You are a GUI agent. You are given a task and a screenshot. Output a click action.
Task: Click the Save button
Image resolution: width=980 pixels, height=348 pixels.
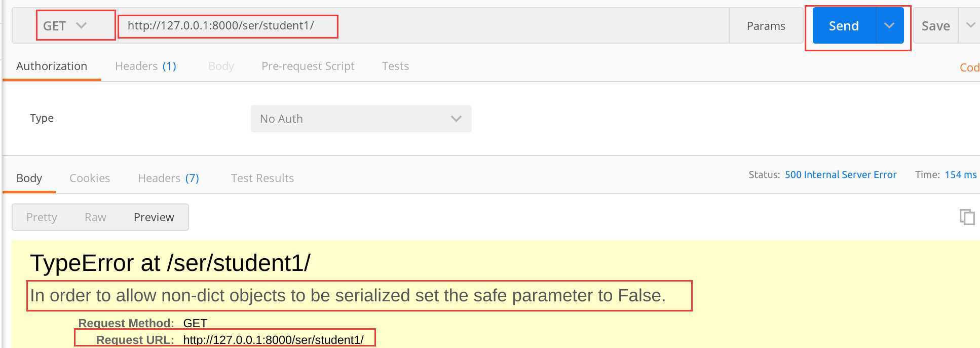click(x=935, y=26)
